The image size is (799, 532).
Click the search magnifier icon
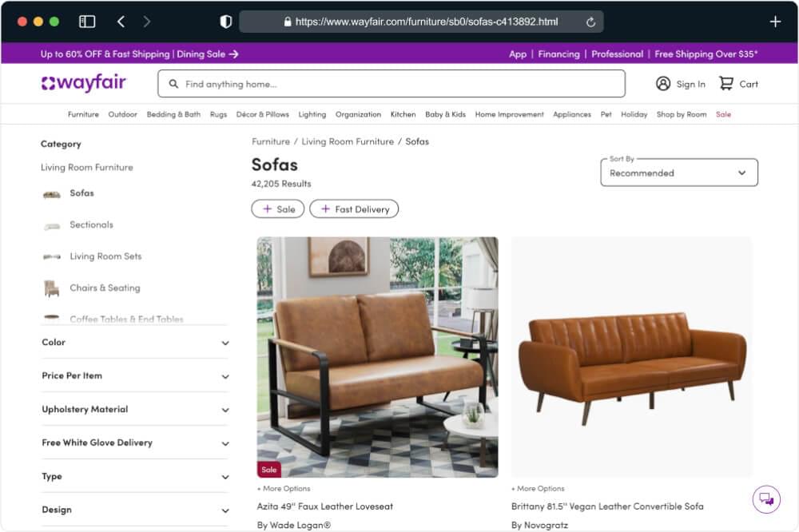pos(173,83)
